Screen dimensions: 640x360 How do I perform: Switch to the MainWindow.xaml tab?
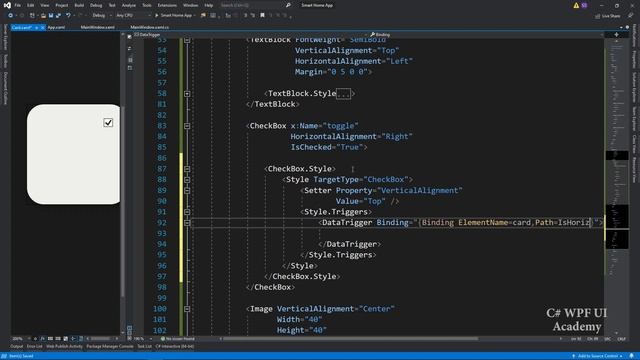[x=98, y=27]
